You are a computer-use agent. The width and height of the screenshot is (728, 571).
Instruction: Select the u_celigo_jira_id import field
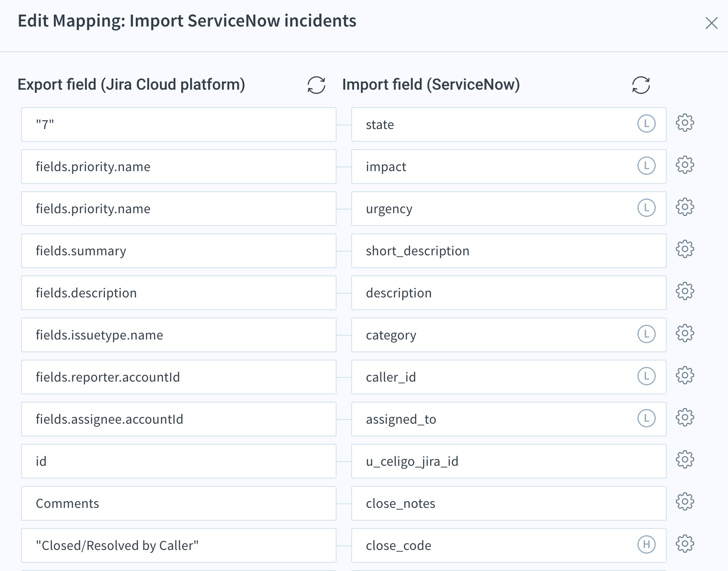pyautogui.click(x=509, y=461)
